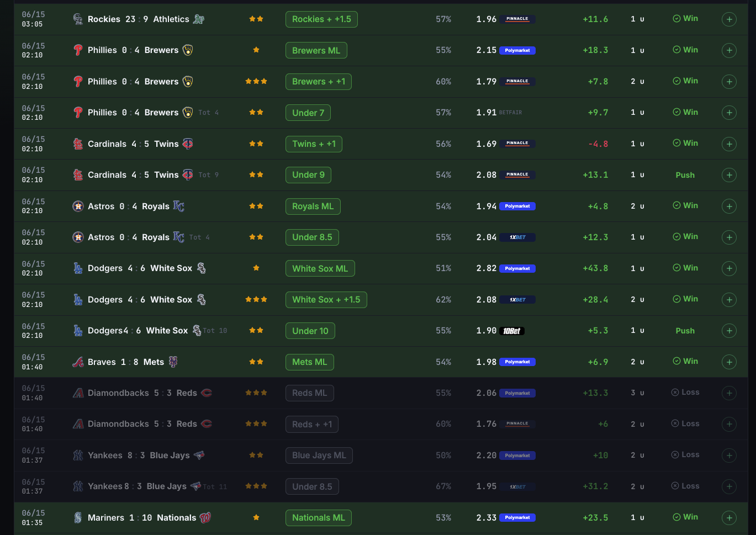
Task: Click the Diamondbacks logo in the Reds ML row
Action: [78, 393]
